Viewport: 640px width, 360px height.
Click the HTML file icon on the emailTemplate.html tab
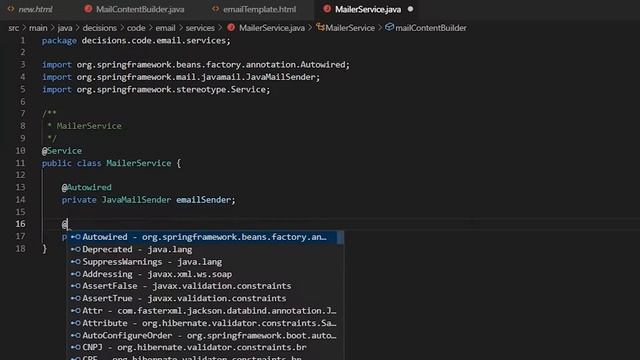coord(215,9)
